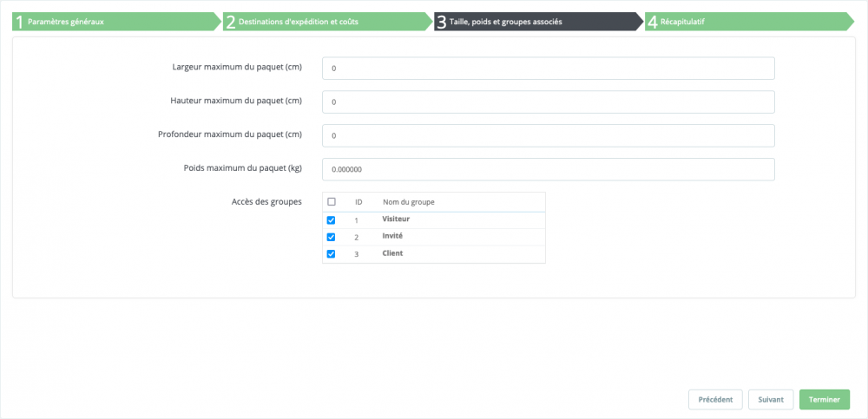Go to step 1 Paramètres généraux

click(116, 23)
